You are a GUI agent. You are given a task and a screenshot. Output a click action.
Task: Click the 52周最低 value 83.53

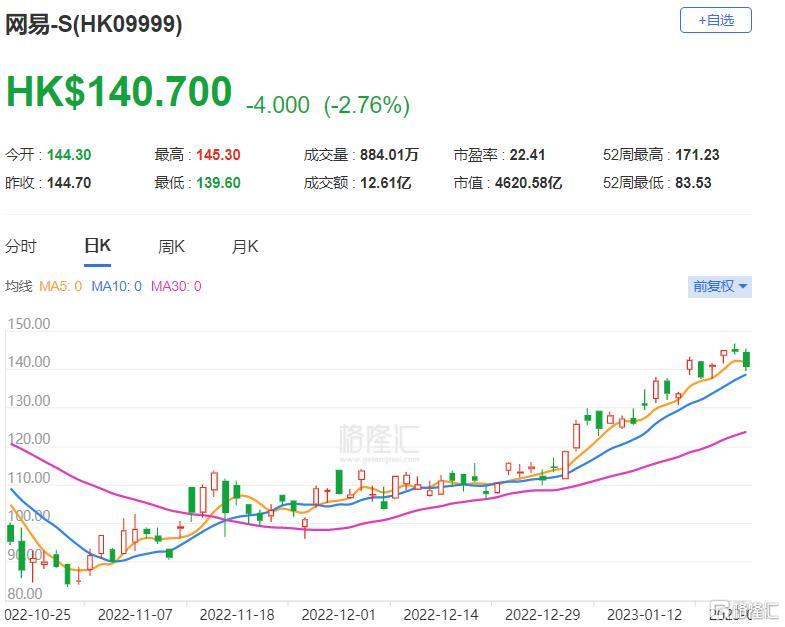693,183
